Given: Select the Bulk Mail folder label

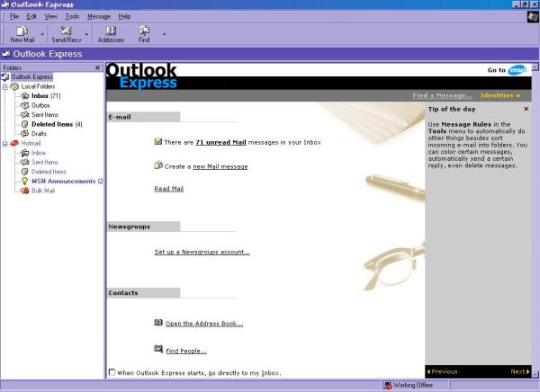Looking at the screenshot, I should click(43, 191).
